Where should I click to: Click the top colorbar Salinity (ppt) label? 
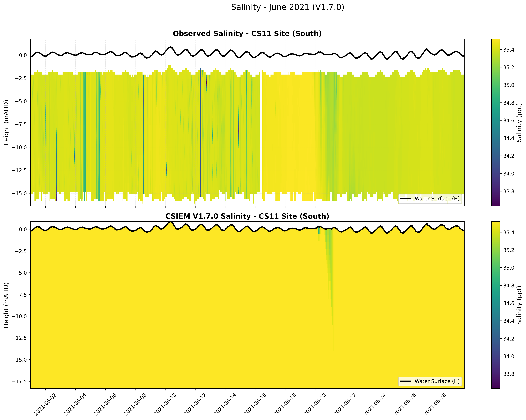pos(519,122)
